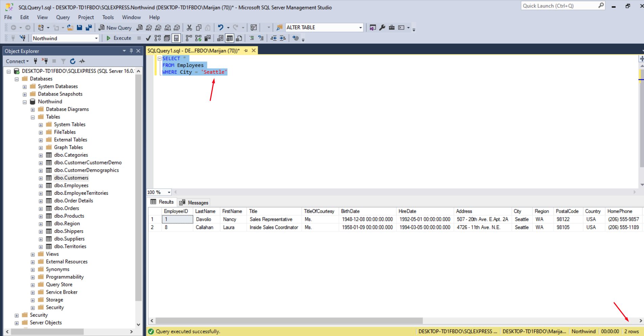Open Query Options icon

click(167, 38)
